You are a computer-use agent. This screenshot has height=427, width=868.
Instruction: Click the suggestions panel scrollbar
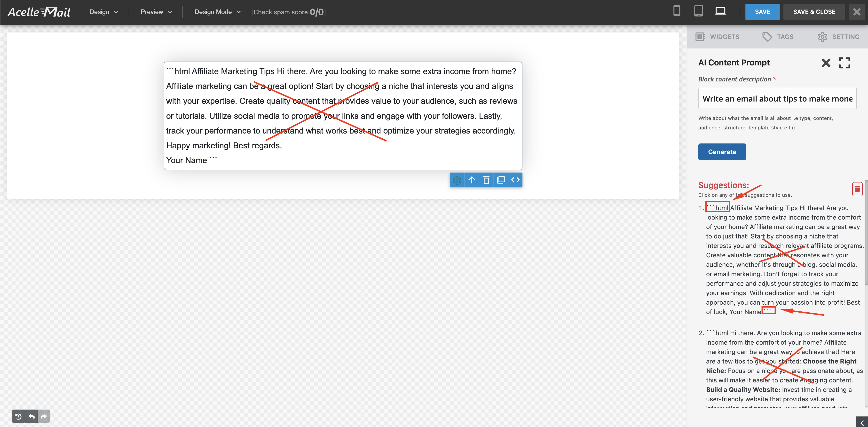pos(866,233)
